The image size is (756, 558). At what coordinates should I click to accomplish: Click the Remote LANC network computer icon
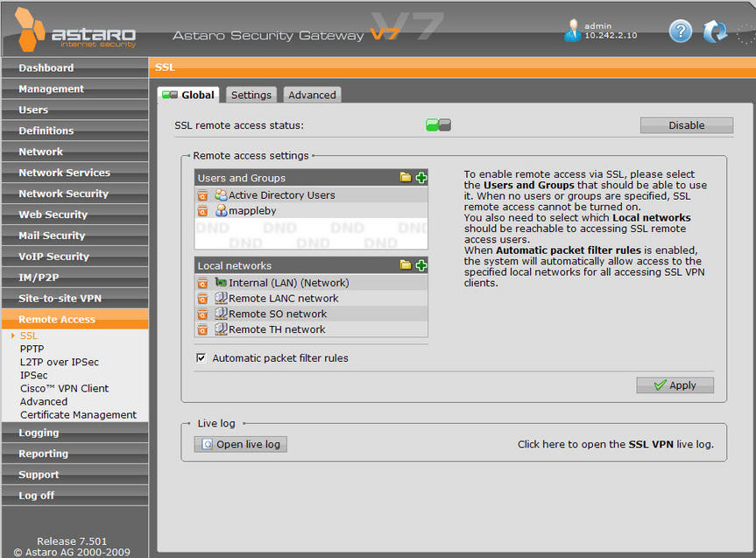point(221,298)
